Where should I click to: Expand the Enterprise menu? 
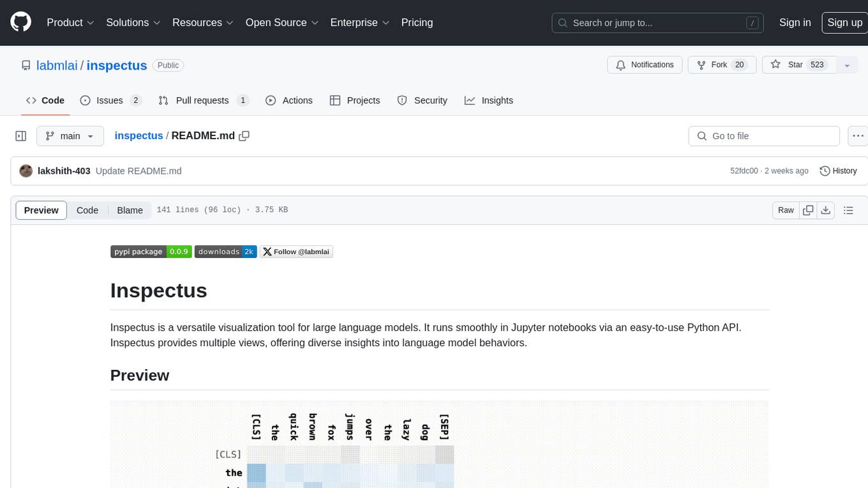(360, 22)
